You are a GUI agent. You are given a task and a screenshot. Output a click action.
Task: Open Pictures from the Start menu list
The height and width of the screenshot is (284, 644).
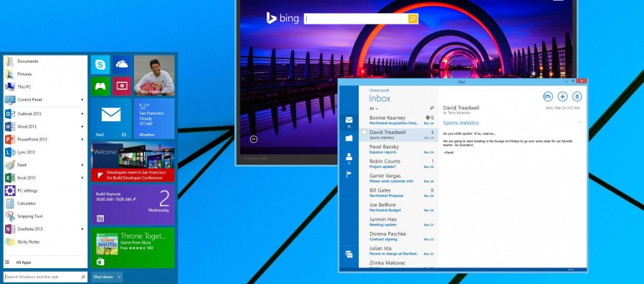pyautogui.click(x=45, y=74)
